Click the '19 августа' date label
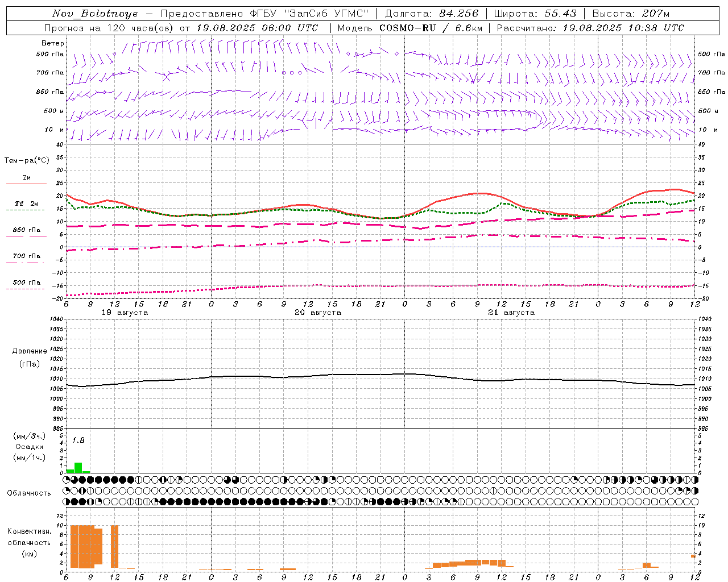The width and height of the screenshot is (728, 582). click(x=125, y=313)
